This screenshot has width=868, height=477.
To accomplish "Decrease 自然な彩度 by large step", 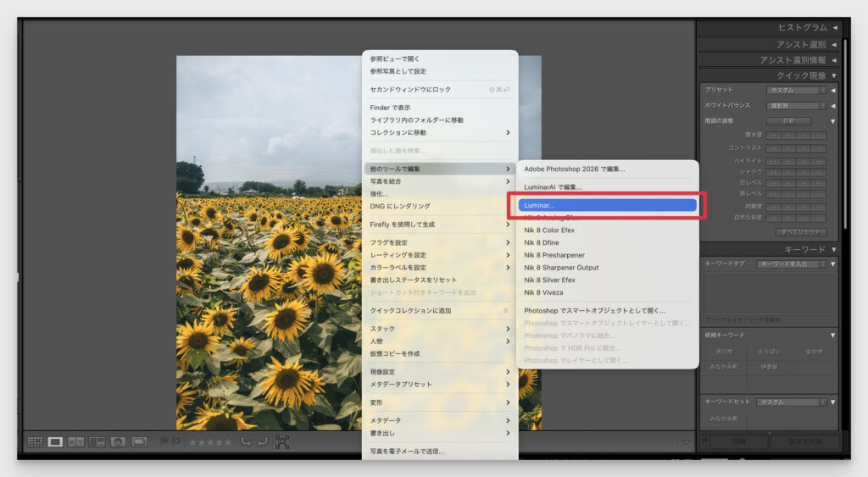I will [773, 218].
